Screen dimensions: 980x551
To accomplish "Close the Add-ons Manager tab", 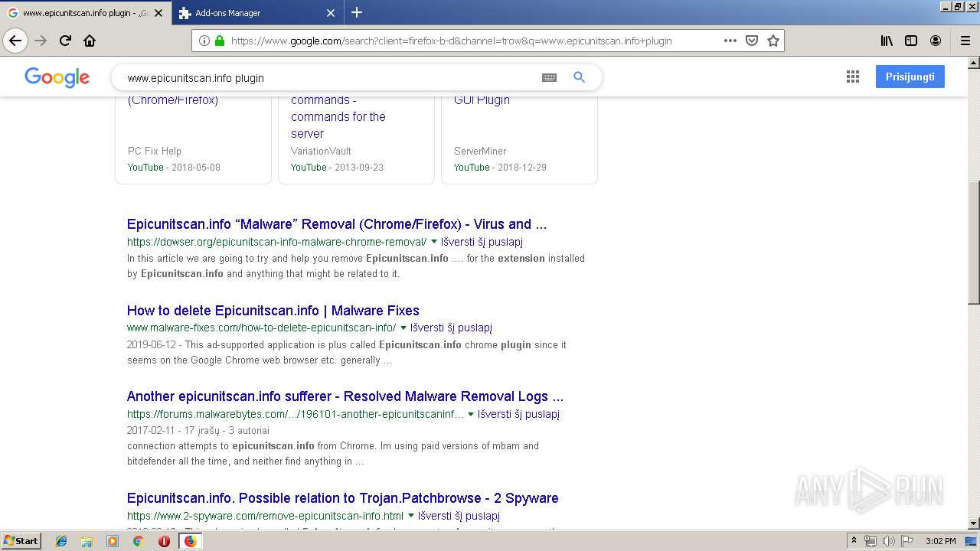I will pos(331,13).
